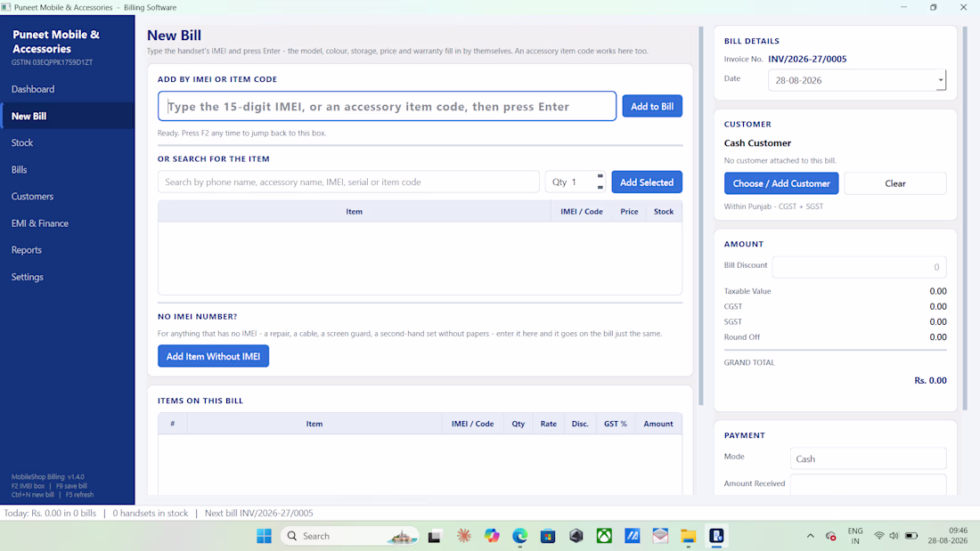
Task: Open File Explorer from the taskbar
Action: tap(688, 536)
